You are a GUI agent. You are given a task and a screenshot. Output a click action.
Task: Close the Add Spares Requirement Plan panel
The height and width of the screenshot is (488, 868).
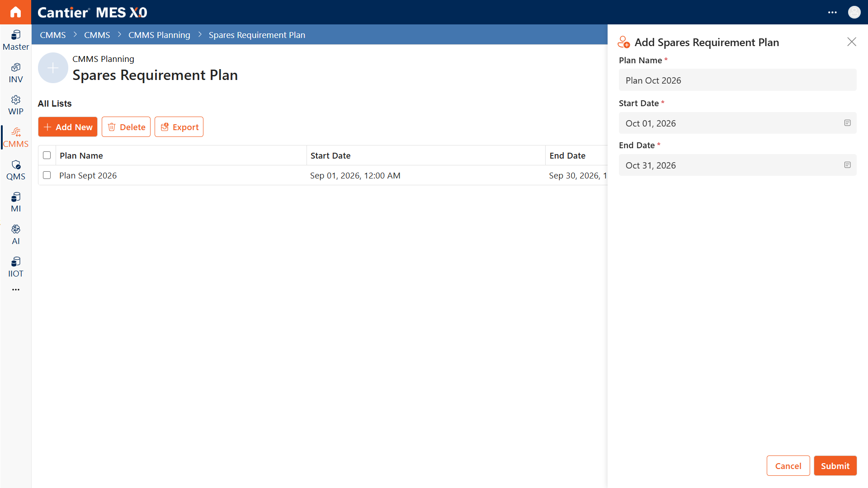[852, 42]
